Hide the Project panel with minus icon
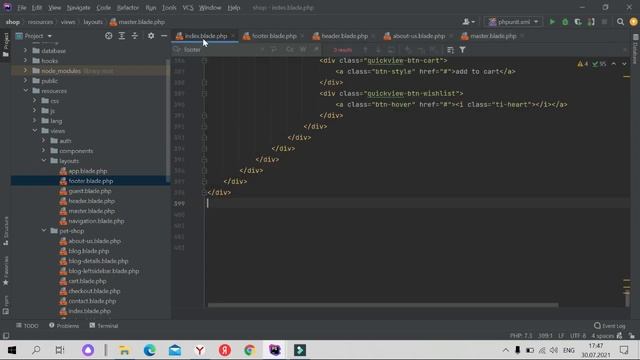Screen dimensions: 640x360 tap(164, 36)
